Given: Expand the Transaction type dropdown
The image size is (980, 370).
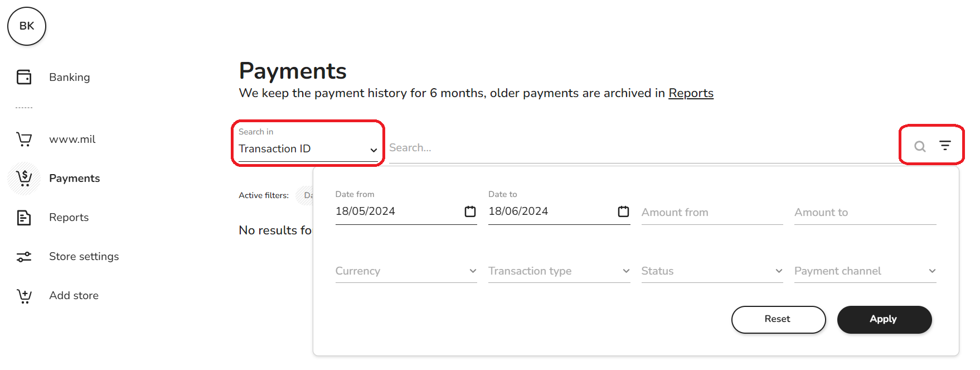Looking at the screenshot, I should (x=559, y=271).
